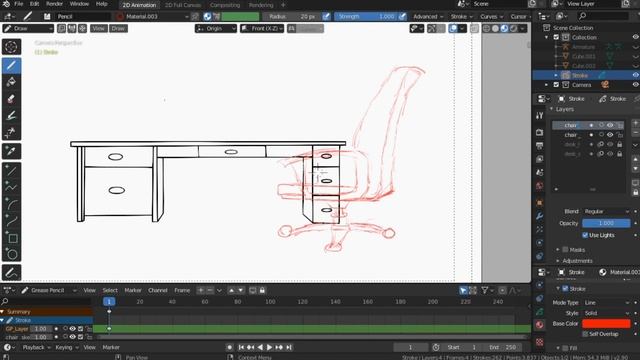Toggle the Use Lights checkbox
Screen dimensions: 640x360
(585, 235)
